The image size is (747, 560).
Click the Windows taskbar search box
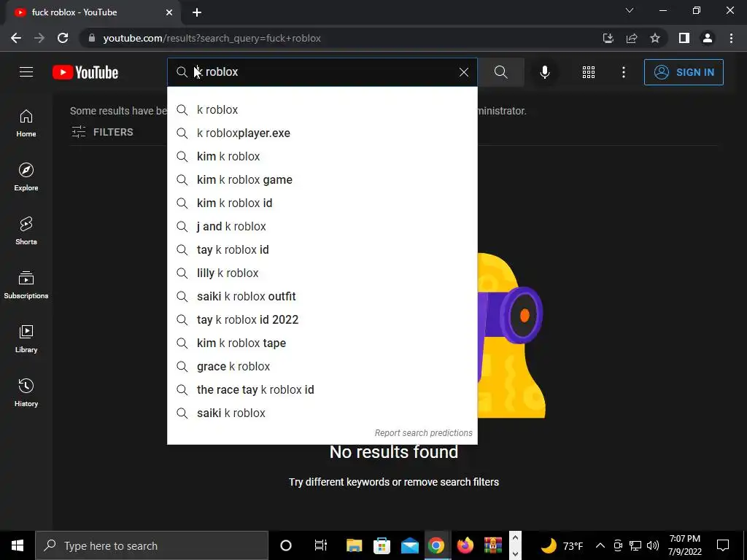[x=152, y=545]
